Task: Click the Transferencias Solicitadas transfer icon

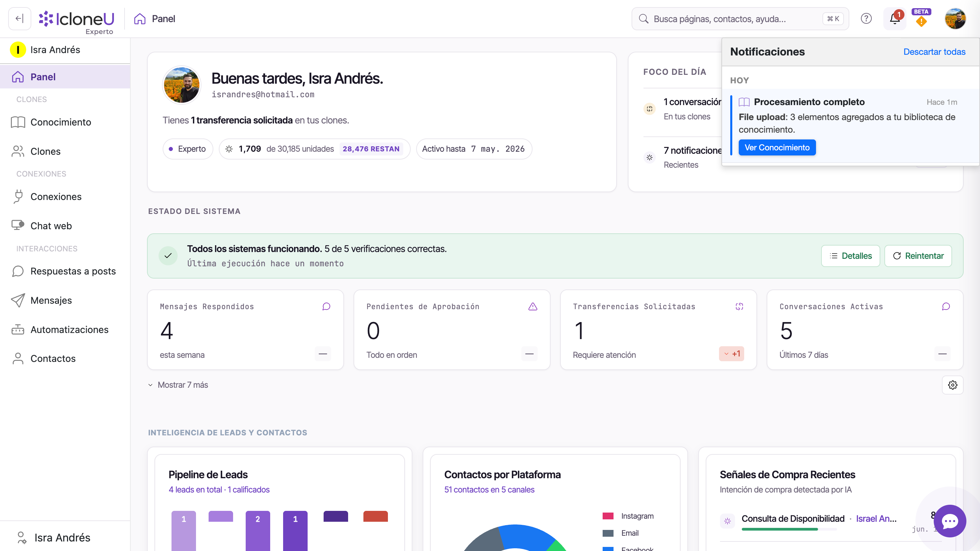Action: click(739, 306)
